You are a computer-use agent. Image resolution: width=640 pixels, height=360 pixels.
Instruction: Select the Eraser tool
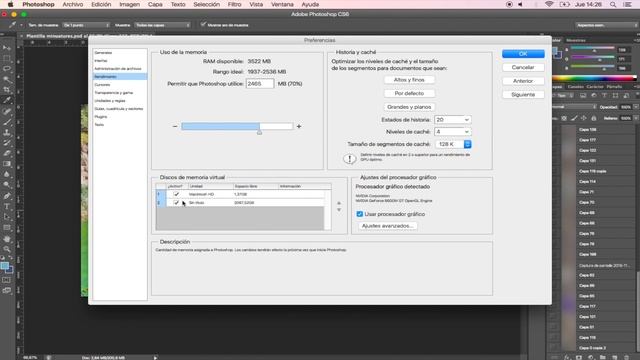pyautogui.click(x=7, y=153)
